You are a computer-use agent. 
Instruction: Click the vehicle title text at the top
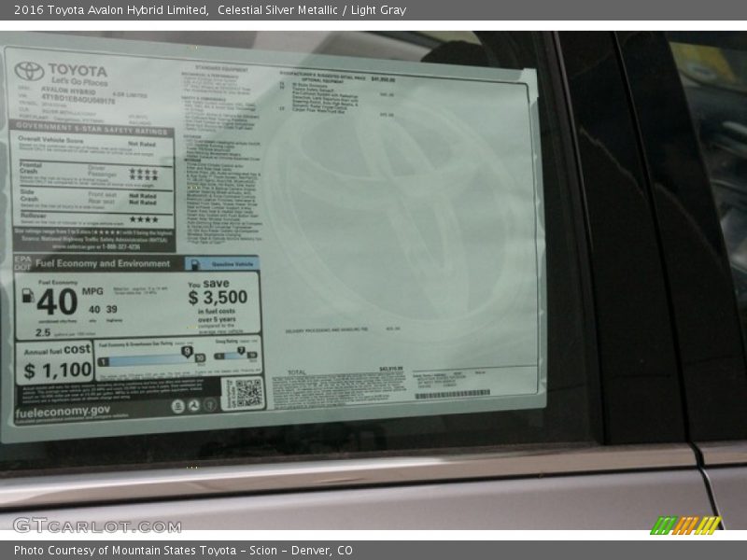click(209, 10)
